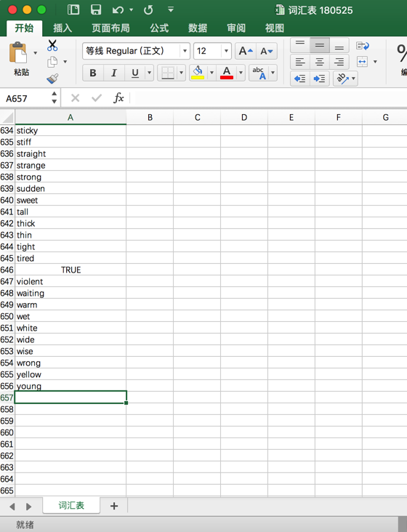407x532 pixels.
Task: Click the Cut scissors icon
Action: (52, 46)
